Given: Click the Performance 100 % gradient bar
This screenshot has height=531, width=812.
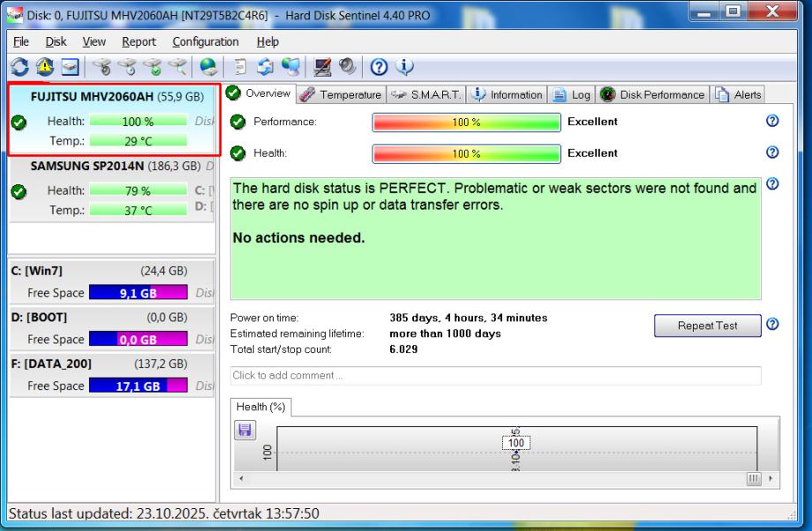Looking at the screenshot, I should [x=466, y=123].
